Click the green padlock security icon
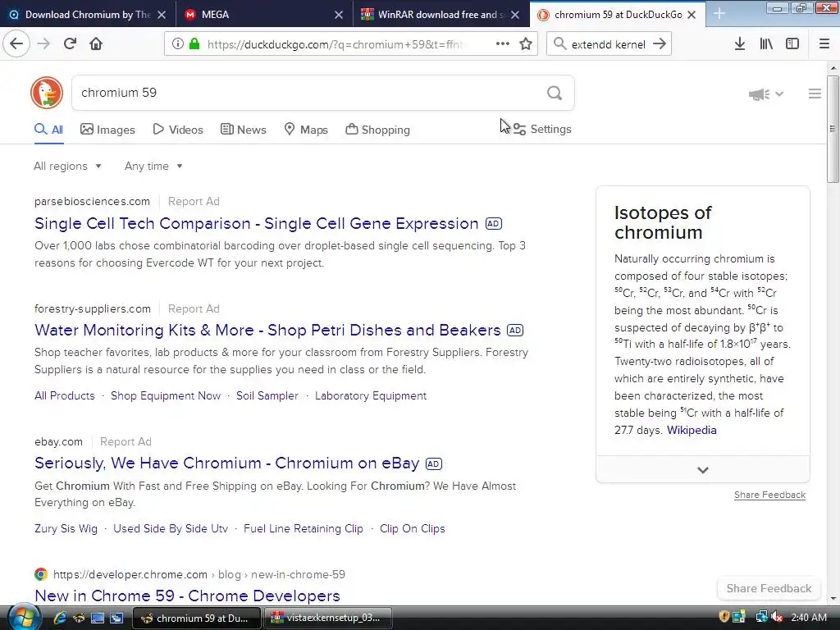This screenshot has height=630, width=840. [194, 43]
